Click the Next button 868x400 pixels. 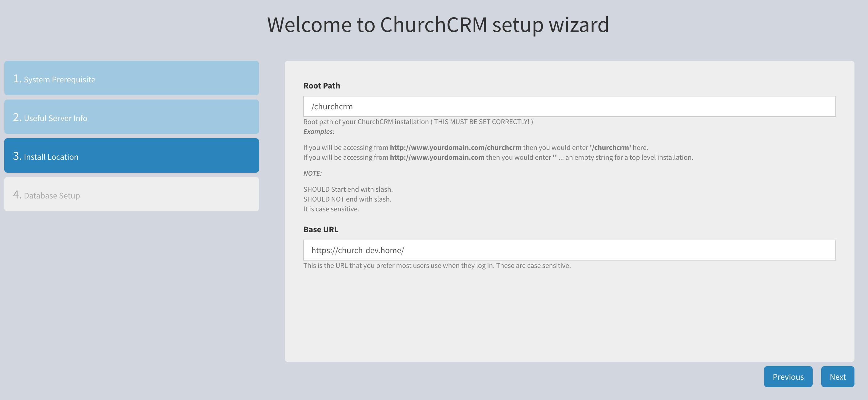(x=838, y=376)
